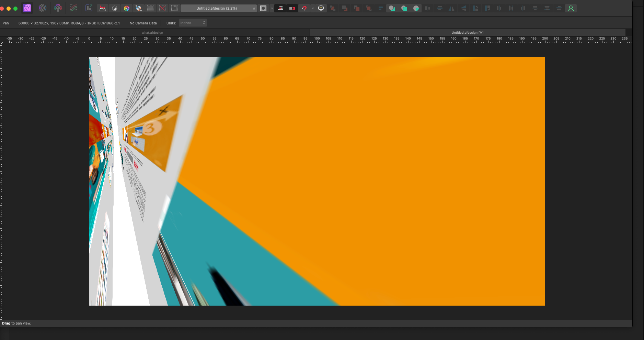Enable Insert at Top of Layer
644x340 pixels.
404,8
